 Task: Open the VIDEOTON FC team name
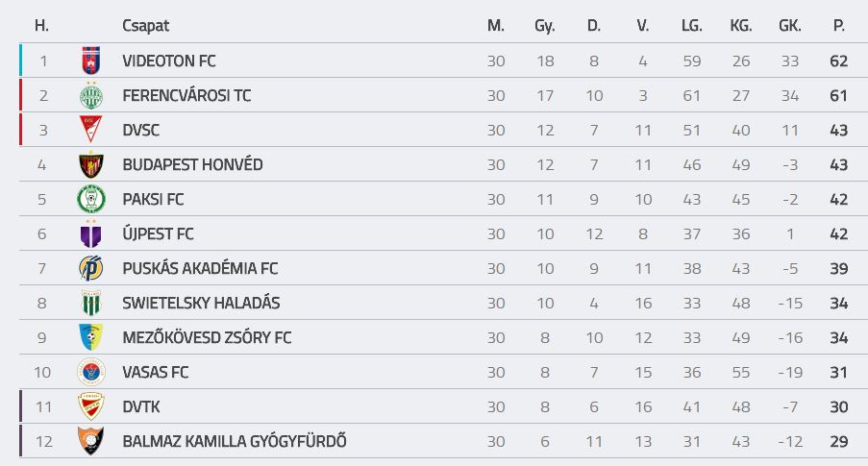coord(169,61)
